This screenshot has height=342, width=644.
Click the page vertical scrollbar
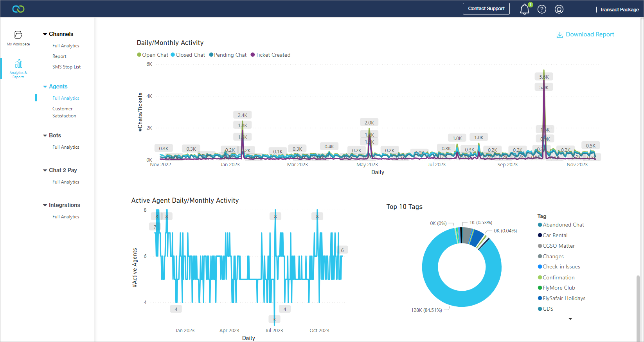(x=638, y=308)
